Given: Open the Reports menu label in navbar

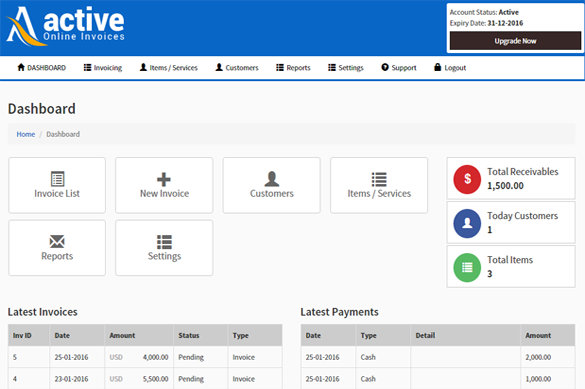Looking at the screenshot, I should coord(298,68).
